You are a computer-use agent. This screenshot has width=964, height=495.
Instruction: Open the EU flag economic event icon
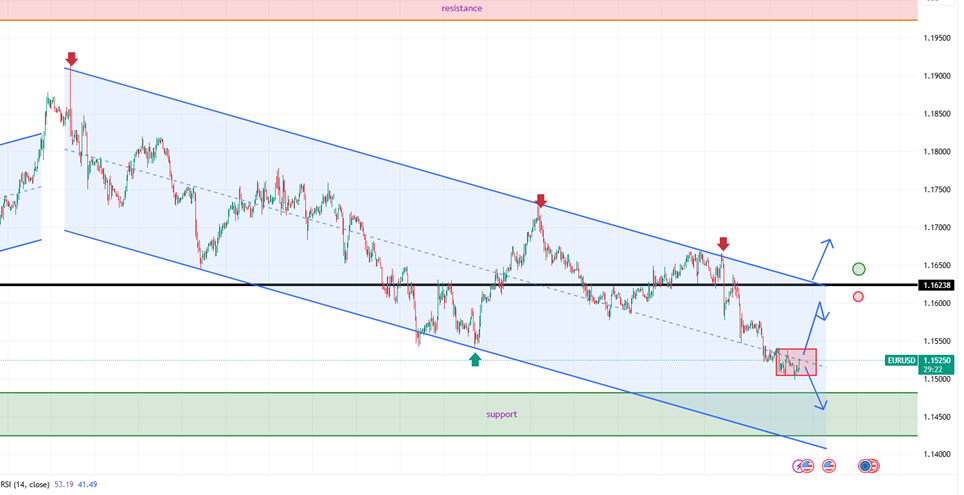[x=866, y=466]
